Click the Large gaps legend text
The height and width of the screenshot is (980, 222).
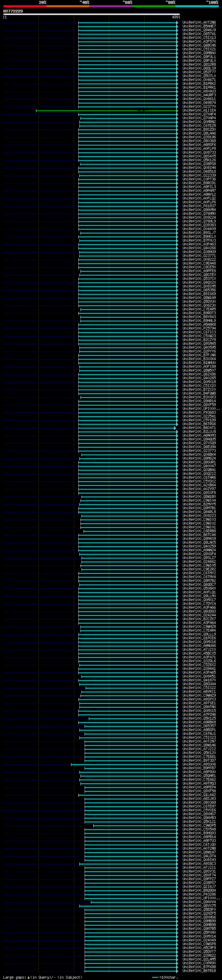pyautogui.click(x=43, y=977)
